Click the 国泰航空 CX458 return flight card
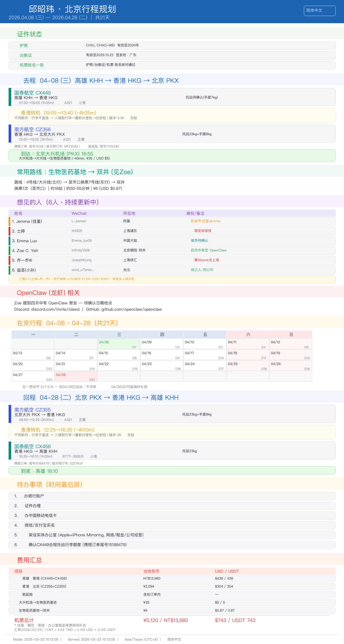 point(172,451)
